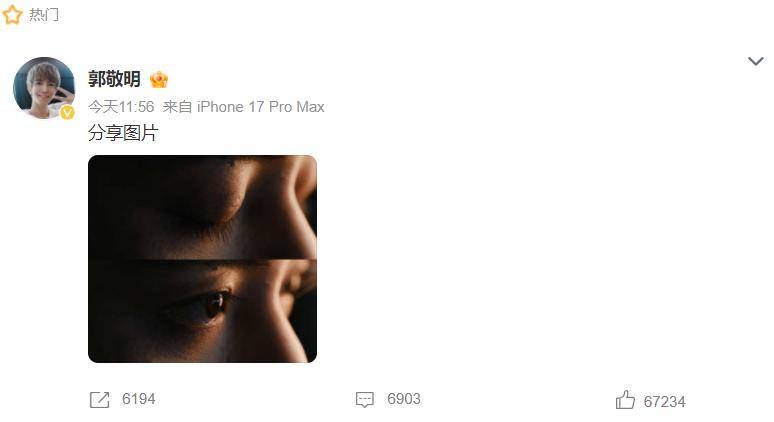Image resolution: width=774 pixels, height=422 pixels.
Task: Open the post options chevron menu
Action: click(755, 61)
